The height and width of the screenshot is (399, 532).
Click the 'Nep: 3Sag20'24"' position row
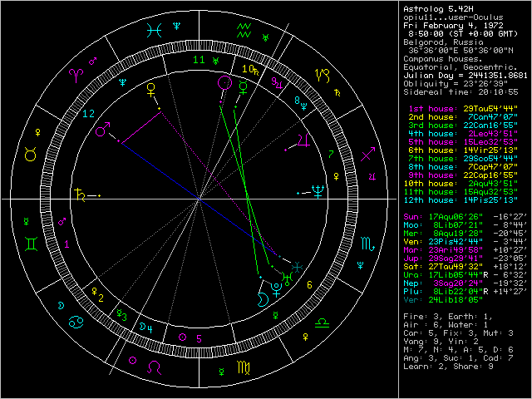point(465,283)
